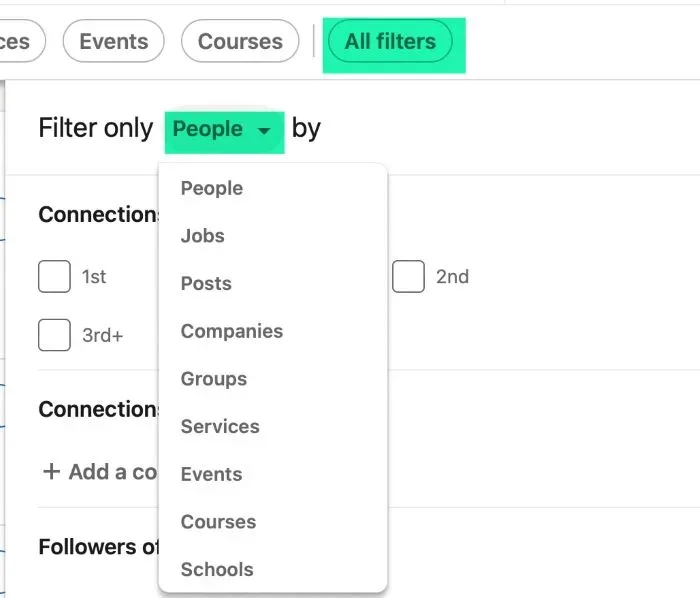Image resolution: width=700 pixels, height=598 pixels.
Task: Pick Events in the dropdown menu
Action: (212, 474)
